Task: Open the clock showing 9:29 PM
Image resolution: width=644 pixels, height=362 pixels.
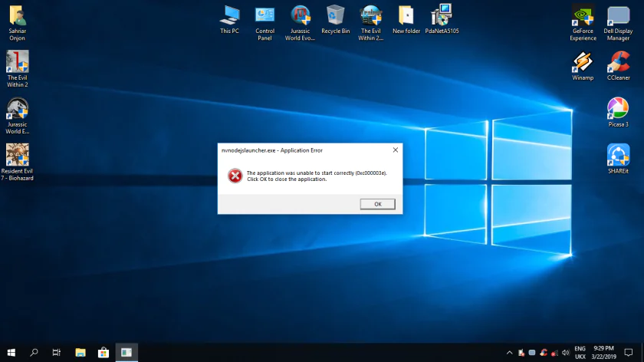Action: click(x=604, y=353)
